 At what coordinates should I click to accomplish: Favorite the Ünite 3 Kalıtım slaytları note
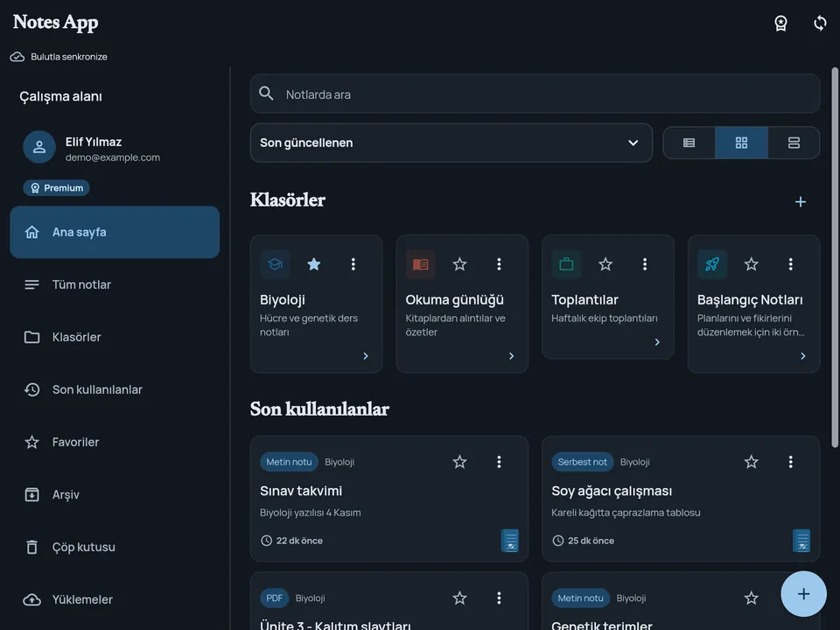coord(459,598)
